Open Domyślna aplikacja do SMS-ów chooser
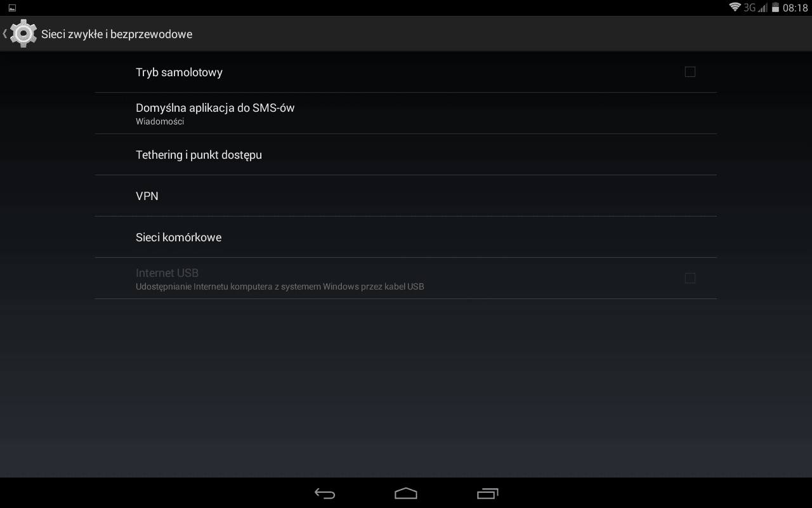 coord(406,113)
